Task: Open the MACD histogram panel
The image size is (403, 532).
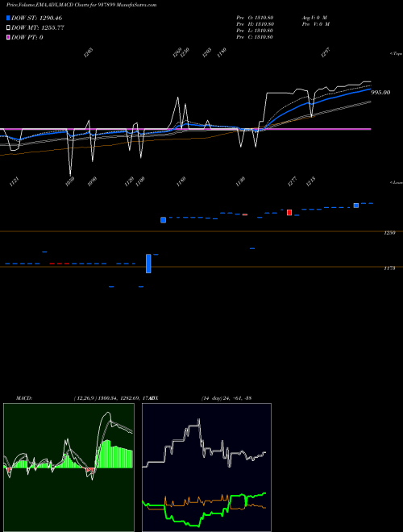Action: [69, 468]
